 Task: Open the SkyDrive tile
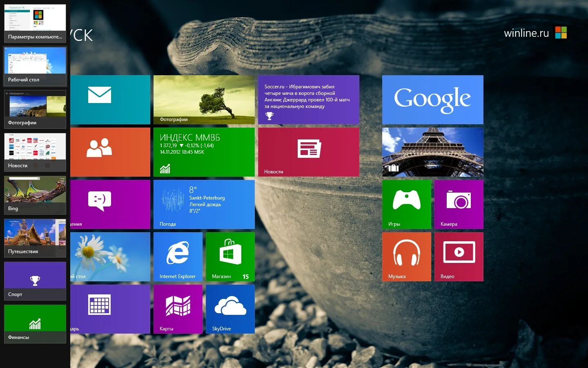(x=230, y=309)
